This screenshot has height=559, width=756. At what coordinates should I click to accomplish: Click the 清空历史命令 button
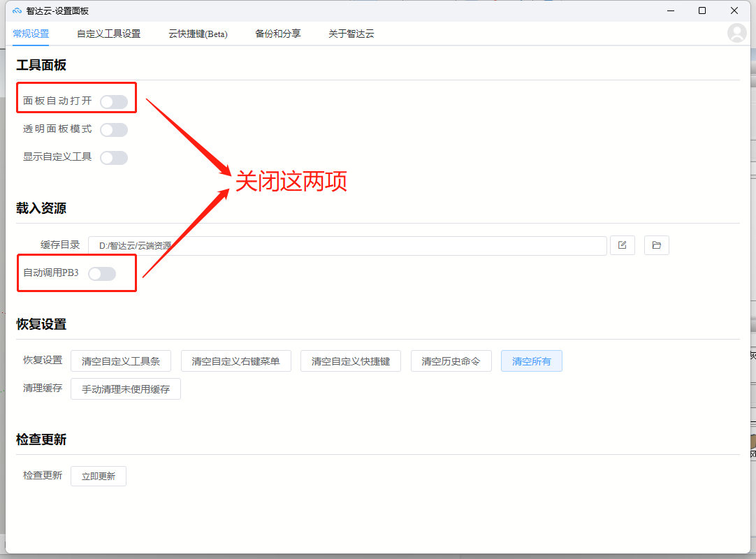[451, 361]
